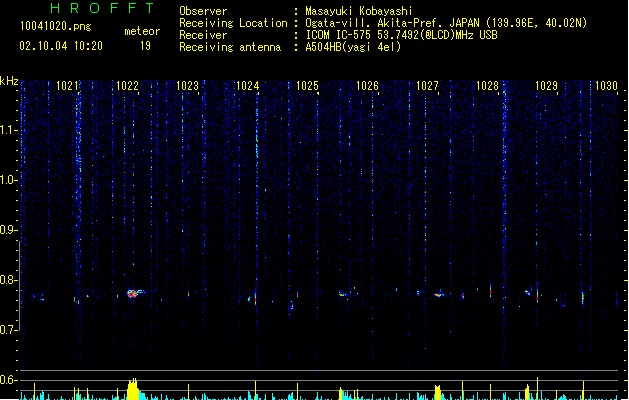The image size is (629, 400).
Task: Click the 0.7 frequency axis label
Action: pos(8,330)
